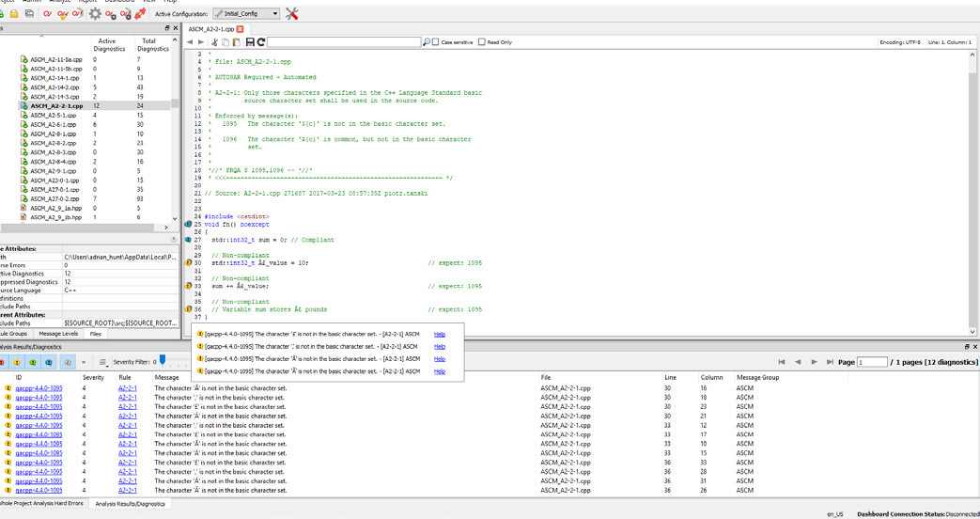This screenshot has height=519, width=980.
Task: Adjust the Severity Filter slider
Action: click(x=163, y=360)
